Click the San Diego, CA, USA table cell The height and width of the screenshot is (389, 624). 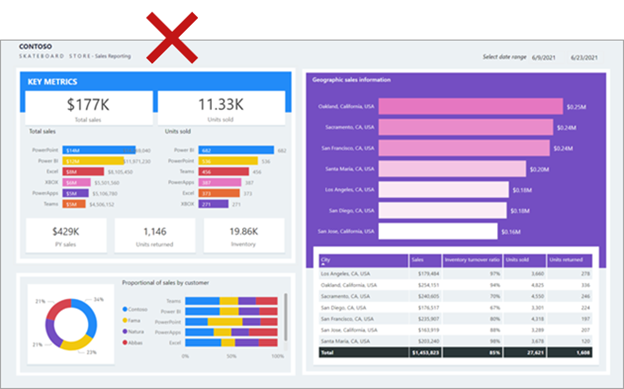pyautogui.click(x=363, y=308)
